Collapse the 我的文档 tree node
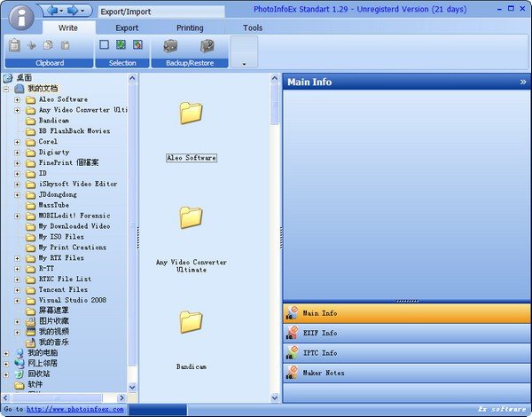The height and width of the screenshot is (417, 532). [x=7, y=89]
